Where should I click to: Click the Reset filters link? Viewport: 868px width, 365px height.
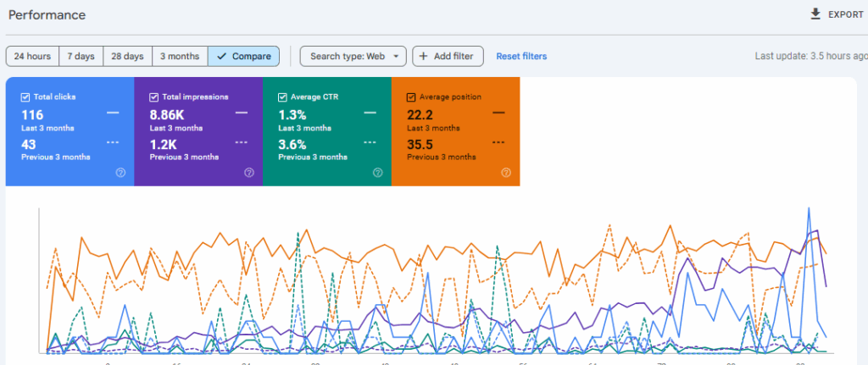click(521, 57)
